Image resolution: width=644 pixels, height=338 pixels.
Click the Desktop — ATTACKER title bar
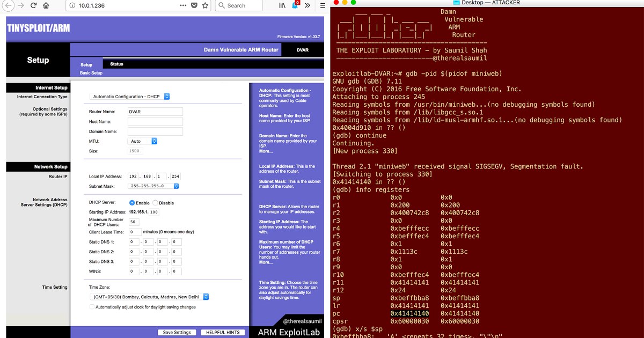pos(487,3)
